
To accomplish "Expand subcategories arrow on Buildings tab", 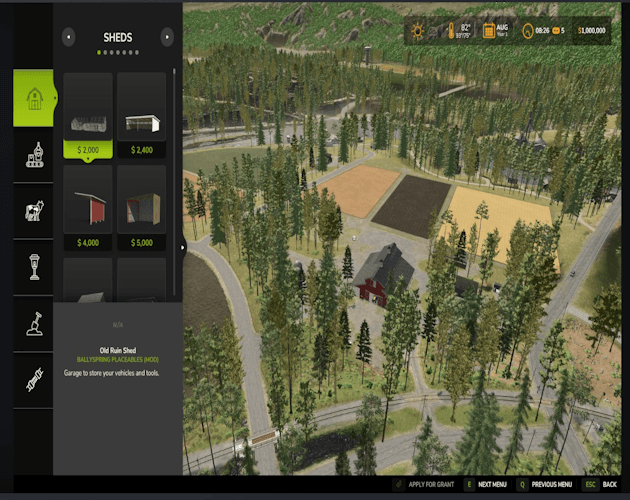I will pos(55,98).
